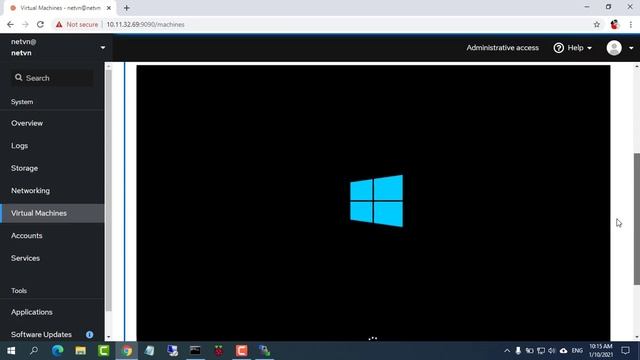Image resolution: width=640 pixels, height=360 pixels.
Task: Open the terminal window taskbar icon
Action: pyautogui.click(x=195, y=351)
